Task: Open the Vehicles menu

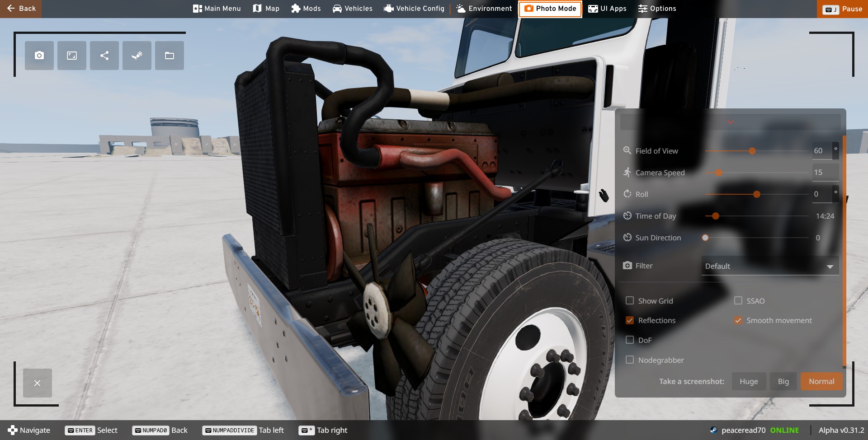Action: (353, 9)
